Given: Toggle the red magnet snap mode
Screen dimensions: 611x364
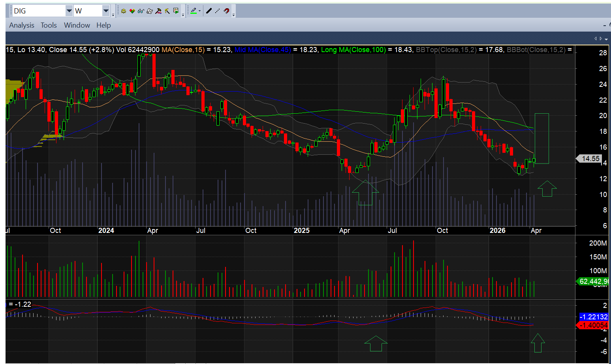Looking at the screenshot, I should pyautogui.click(x=226, y=11).
